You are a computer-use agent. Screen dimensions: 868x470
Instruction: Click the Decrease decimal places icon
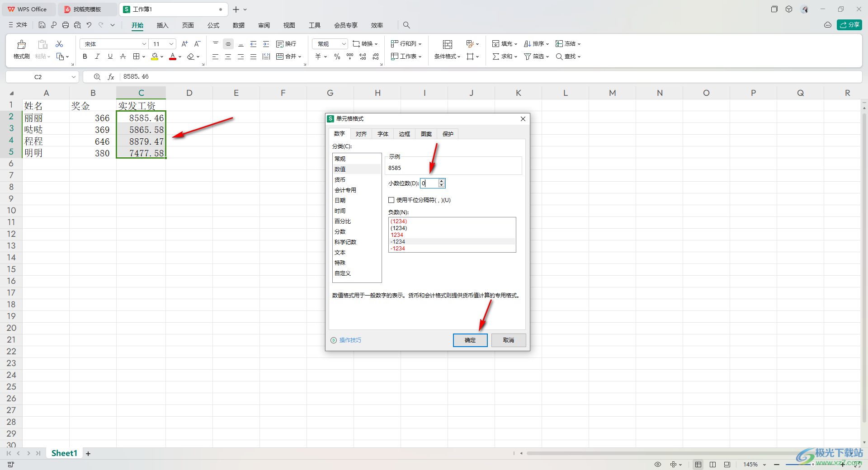pos(376,56)
